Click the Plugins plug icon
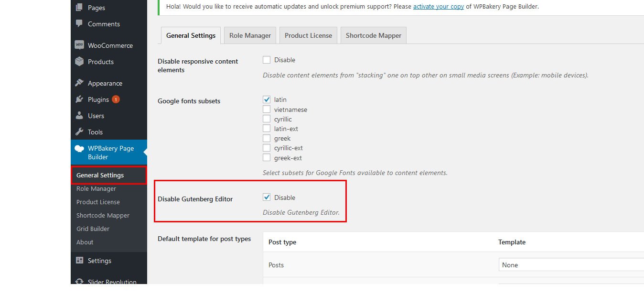The height and width of the screenshot is (296, 644). click(x=79, y=99)
